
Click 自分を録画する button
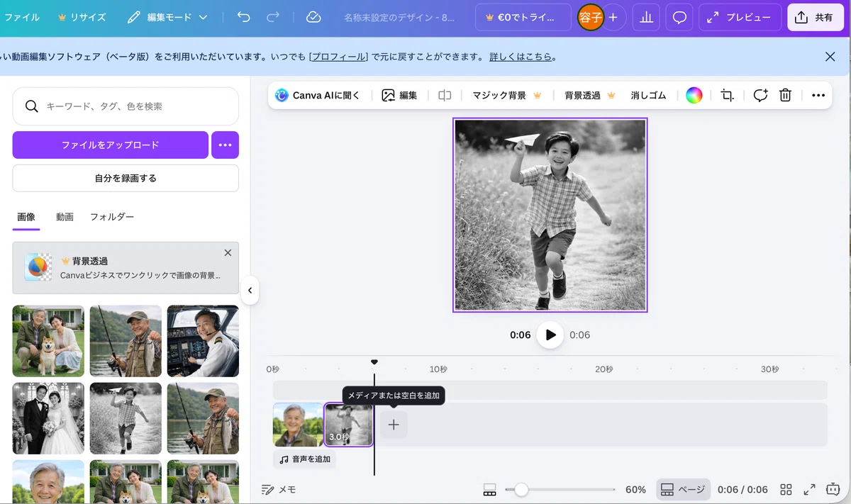tap(126, 178)
